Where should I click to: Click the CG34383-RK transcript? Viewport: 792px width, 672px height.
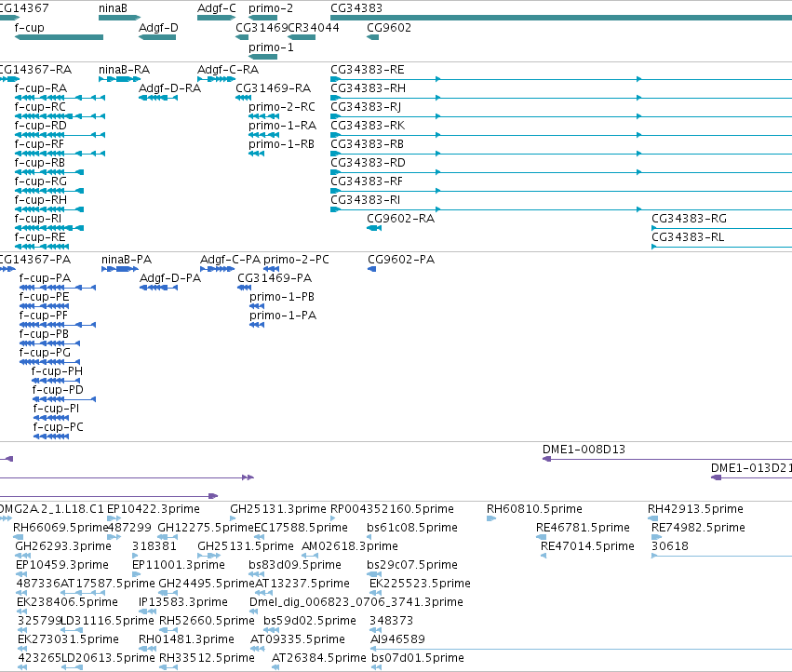[561, 135]
